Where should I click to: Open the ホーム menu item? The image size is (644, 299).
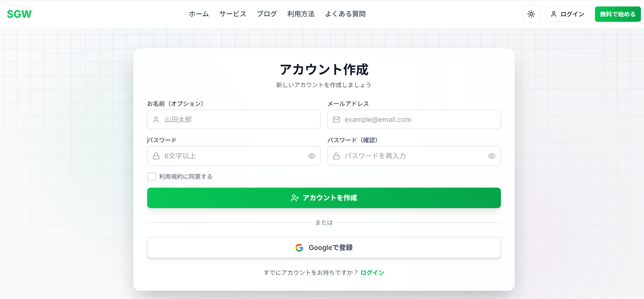click(x=199, y=14)
